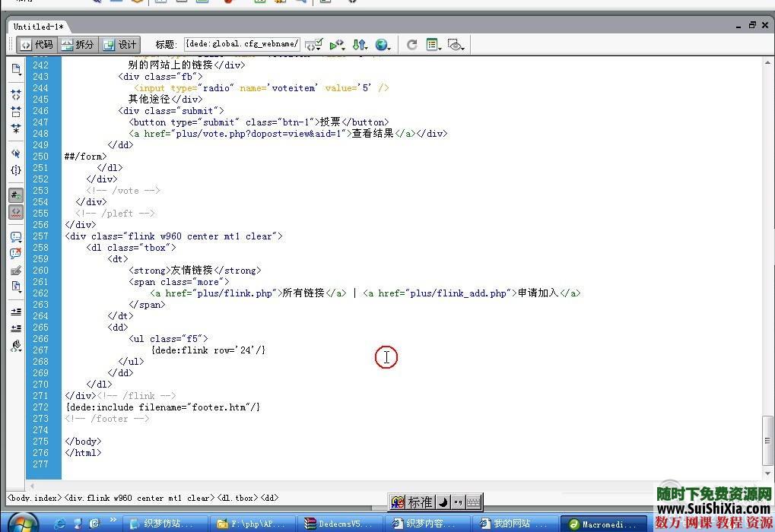This screenshot has height=532, width=775.
Task: Open the Visual Aids eye icon
Action: click(x=456, y=45)
